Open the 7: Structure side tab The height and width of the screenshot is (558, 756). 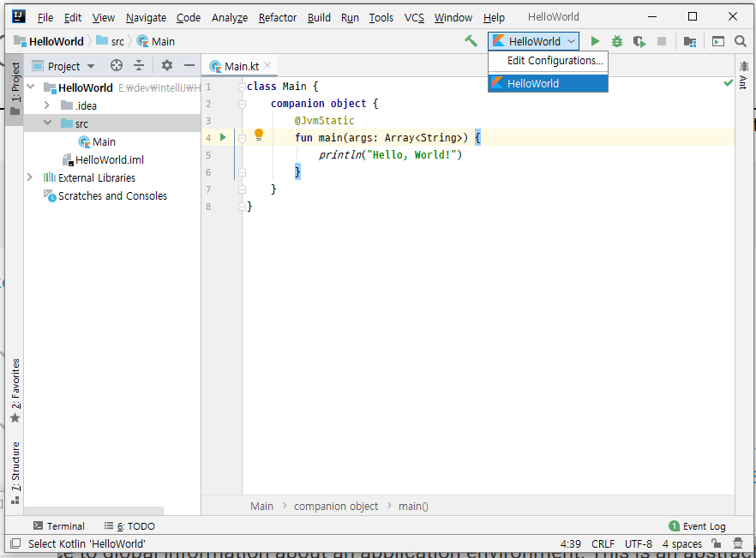pos(15,472)
